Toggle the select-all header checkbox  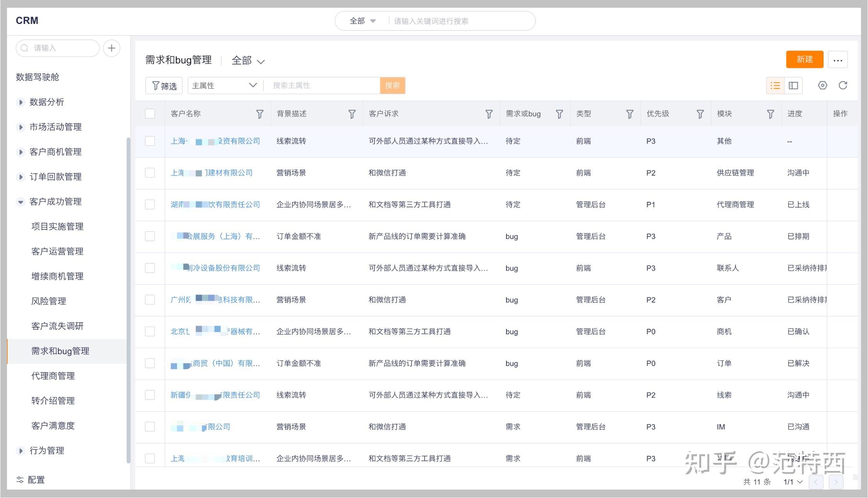[x=150, y=113]
